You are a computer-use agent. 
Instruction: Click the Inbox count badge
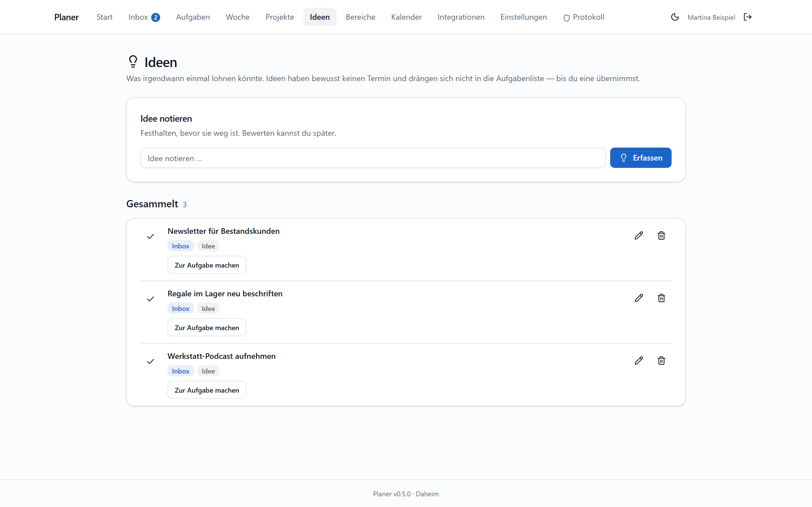(155, 17)
